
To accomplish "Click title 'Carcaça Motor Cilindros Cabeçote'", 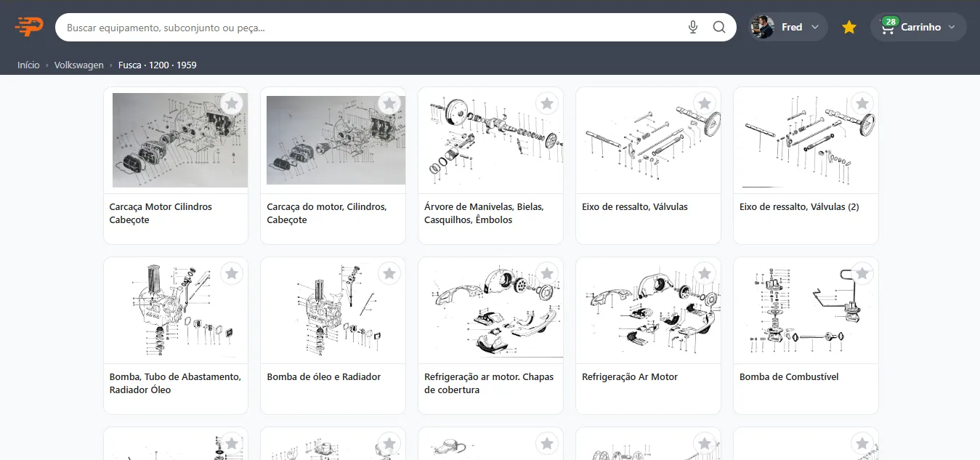I will pos(161,213).
